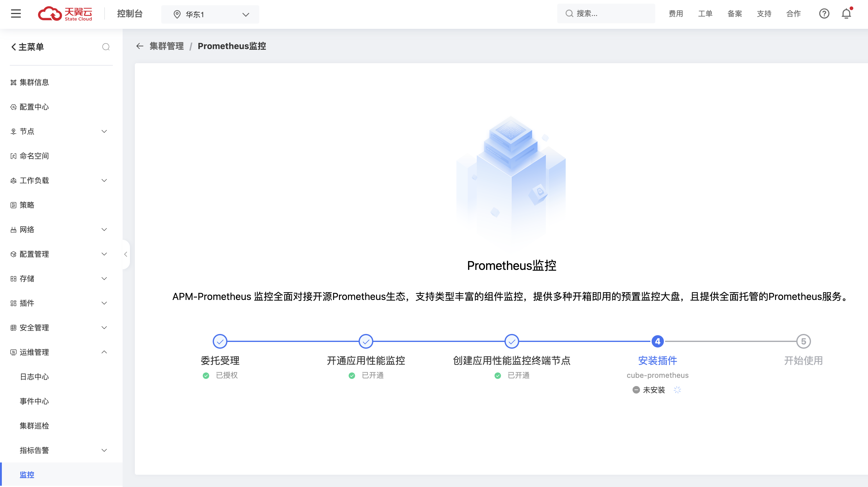868x487 pixels.
Task: Click the 命名空间 namespace icon
Action: coord(13,156)
